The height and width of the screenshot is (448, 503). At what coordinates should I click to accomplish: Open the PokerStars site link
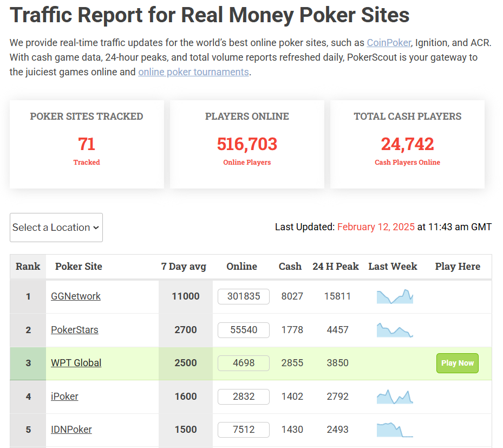[x=75, y=330]
